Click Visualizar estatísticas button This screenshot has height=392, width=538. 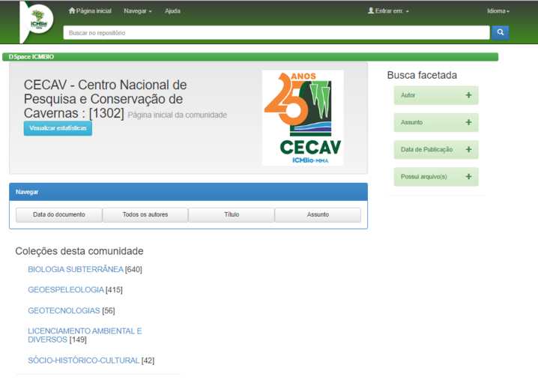point(58,128)
